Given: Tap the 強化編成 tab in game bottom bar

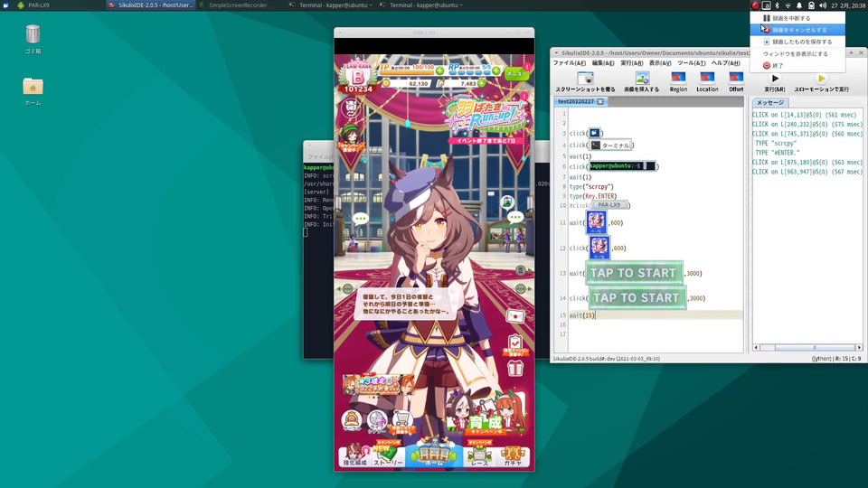Looking at the screenshot, I should click(354, 455).
